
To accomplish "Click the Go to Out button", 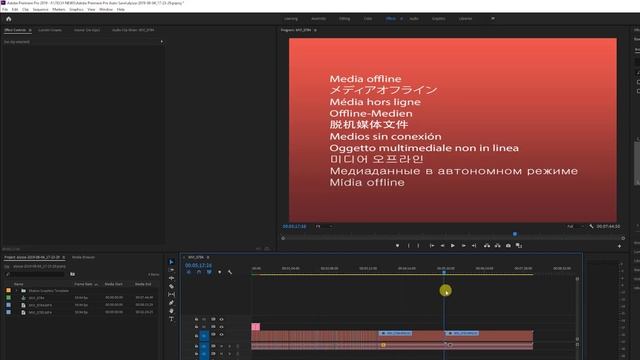I will point(474,246).
